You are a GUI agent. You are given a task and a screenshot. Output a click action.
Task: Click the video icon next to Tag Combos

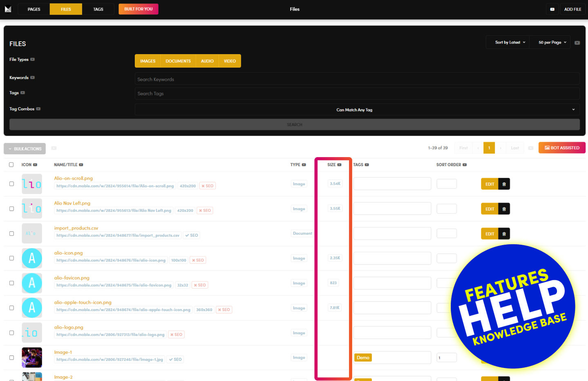point(38,109)
